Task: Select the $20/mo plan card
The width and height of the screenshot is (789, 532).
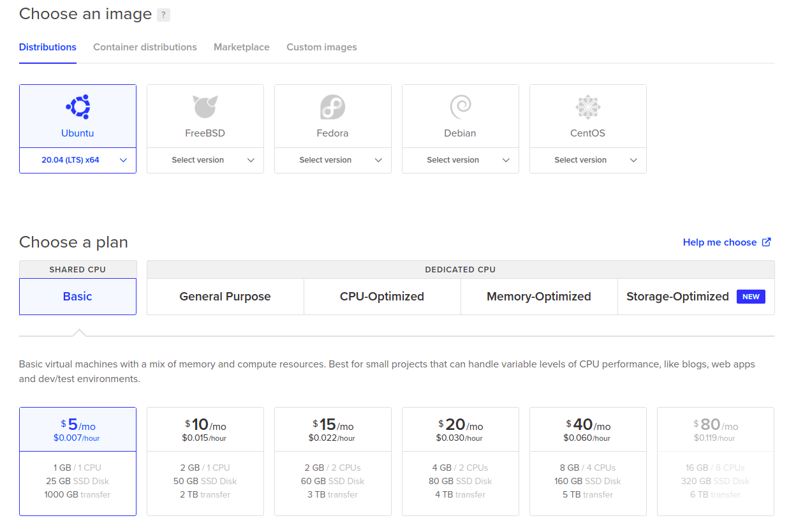Action: (460, 461)
